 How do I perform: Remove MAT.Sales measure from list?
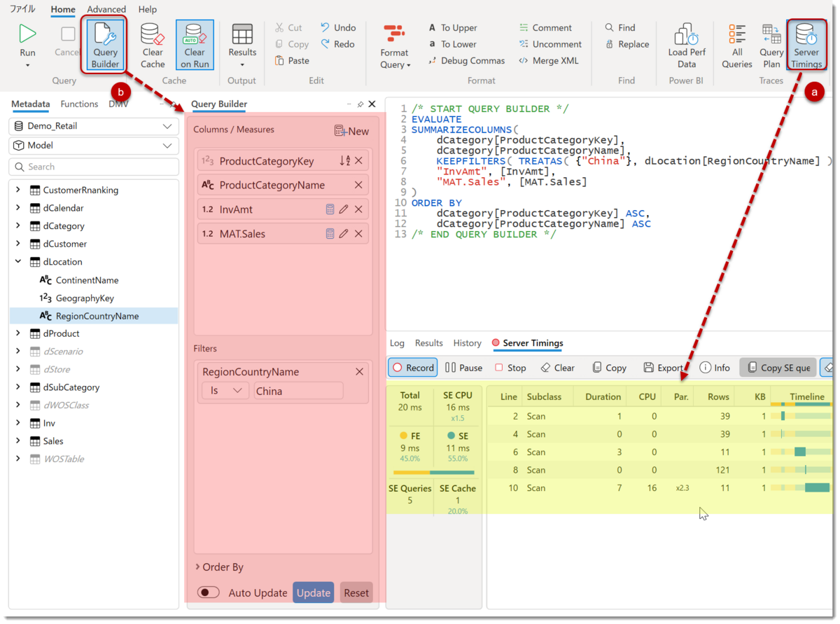pyautogui.click(x=358, y=234)
